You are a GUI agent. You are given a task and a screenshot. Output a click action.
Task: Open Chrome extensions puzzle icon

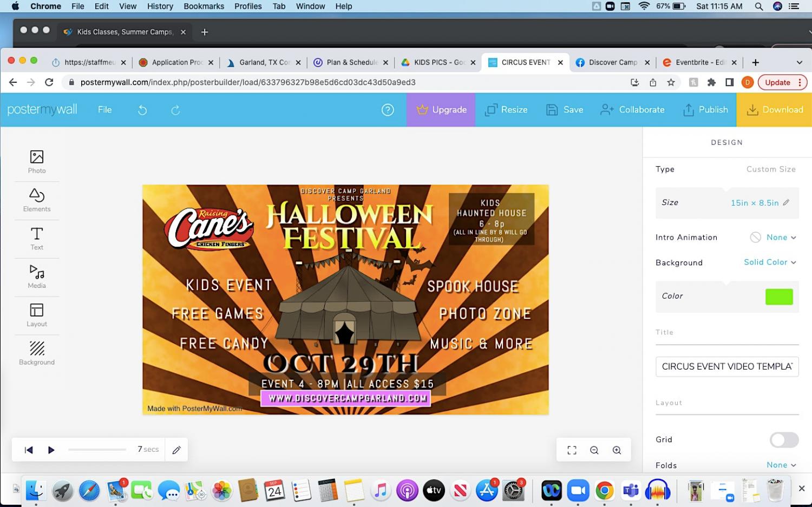711,82
